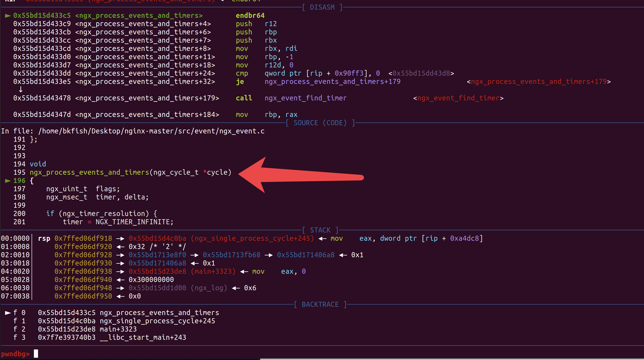The width and height of the screenshot is (644, 360).
Task: Click the frame arrow beside f 0
Action: [8, 313]
